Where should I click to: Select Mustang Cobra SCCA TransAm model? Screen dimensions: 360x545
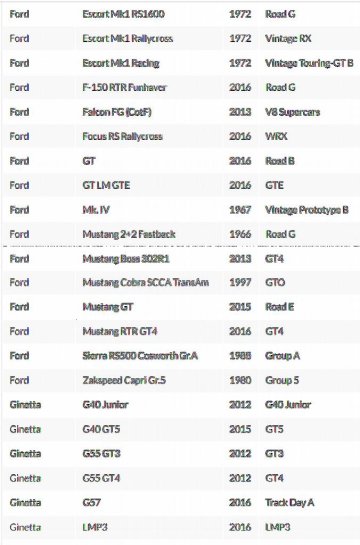(x=146, y=282)
